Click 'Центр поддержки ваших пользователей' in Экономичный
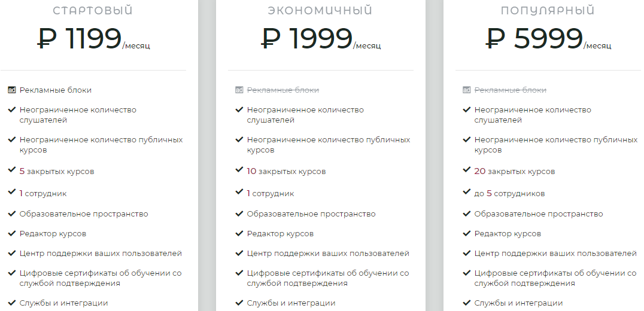The height and width of the screenshot is (311, 644). [x=328, y=254]
